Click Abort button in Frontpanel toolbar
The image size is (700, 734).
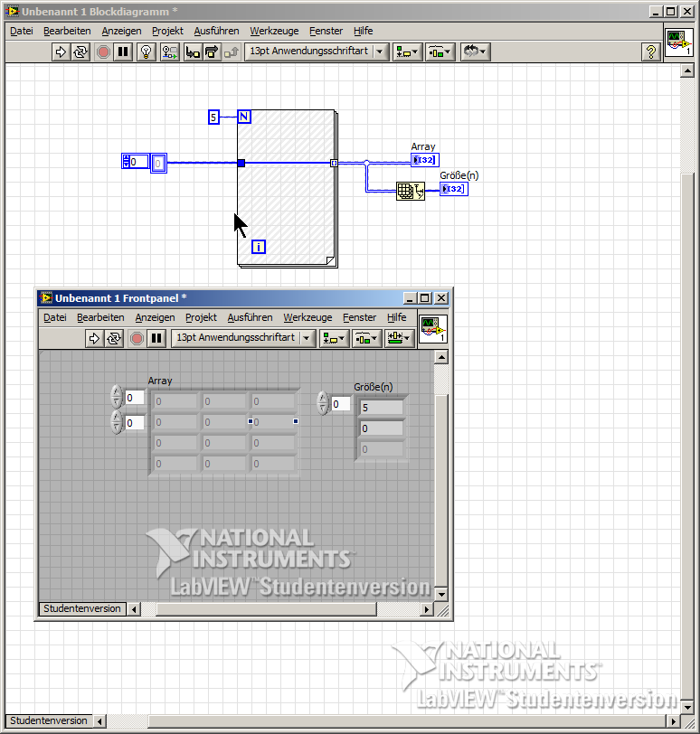137,338
